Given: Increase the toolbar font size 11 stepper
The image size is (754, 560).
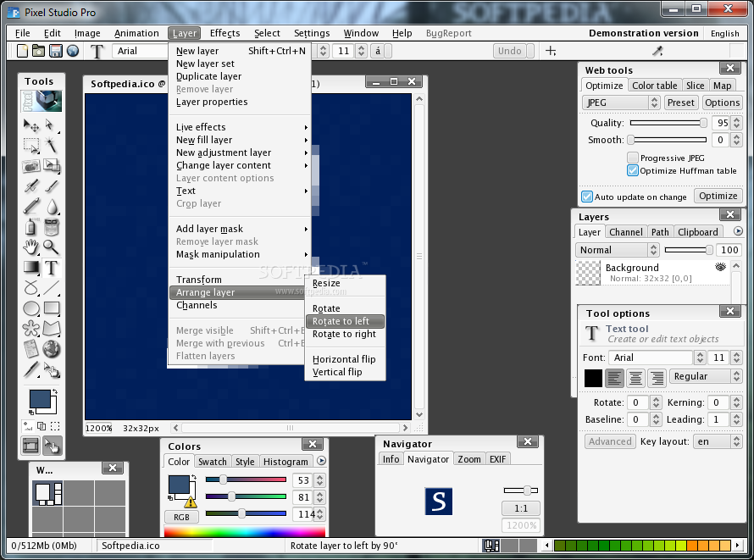Looking at the screenshot, I should (x=361, y=47).
